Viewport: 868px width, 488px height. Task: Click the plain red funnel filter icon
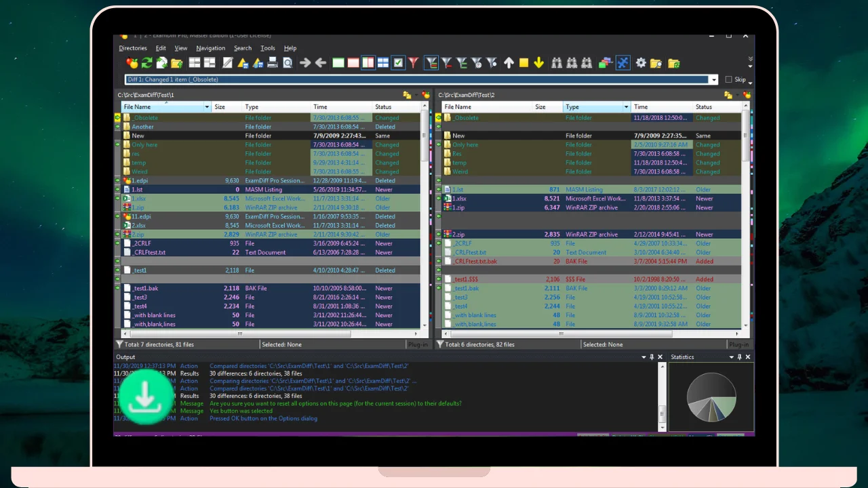[413, 63]
